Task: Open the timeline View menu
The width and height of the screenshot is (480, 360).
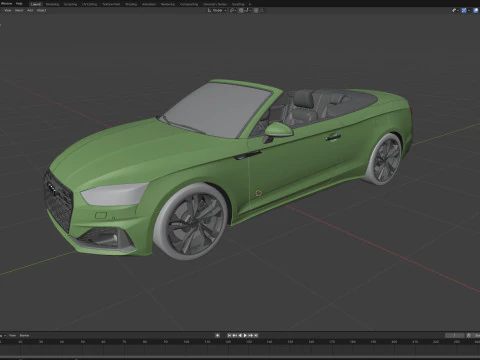Action: tap(12, 335)
